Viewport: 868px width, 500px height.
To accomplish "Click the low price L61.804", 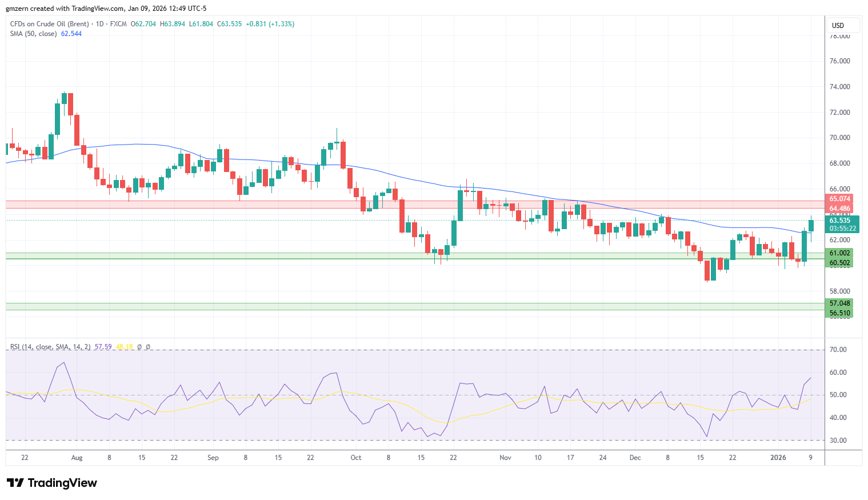I will [x=201, y=24].
